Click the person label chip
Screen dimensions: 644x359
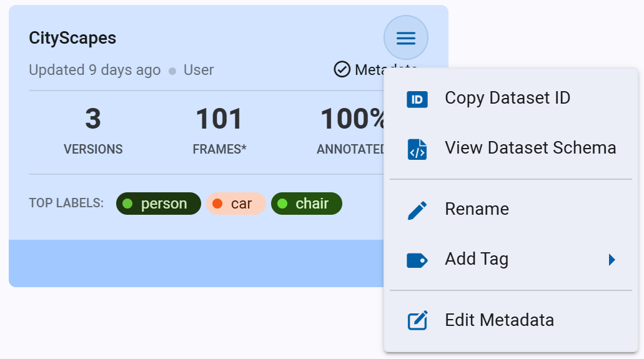coord(159,204)
